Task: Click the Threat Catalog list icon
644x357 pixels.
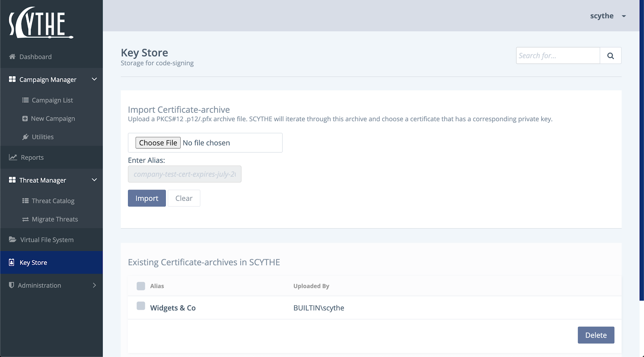Action: 25,200
